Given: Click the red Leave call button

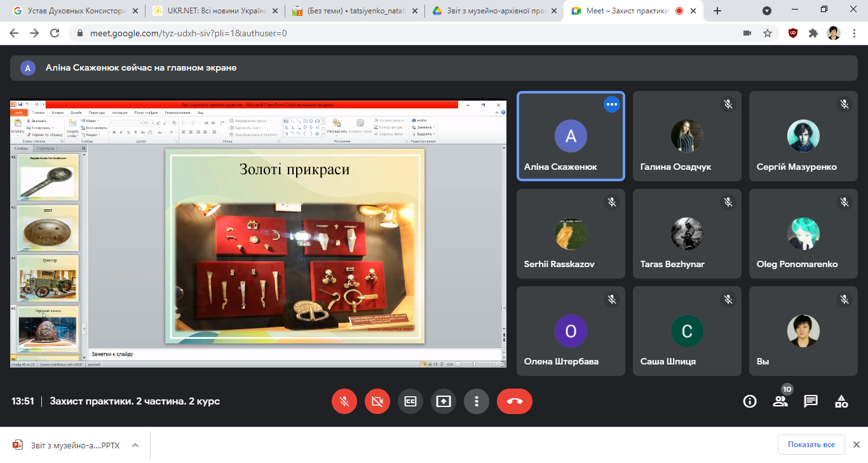Looking at the screenshot, I should click(515, 401).
